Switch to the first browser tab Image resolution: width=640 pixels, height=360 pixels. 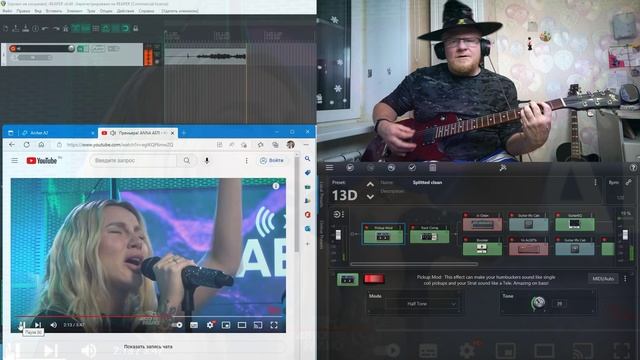(57, 133)
